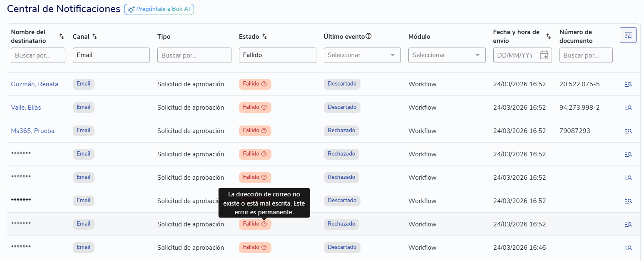Sort by Estado column arrows
Viewport: 644px width, 261px height.
264,37
